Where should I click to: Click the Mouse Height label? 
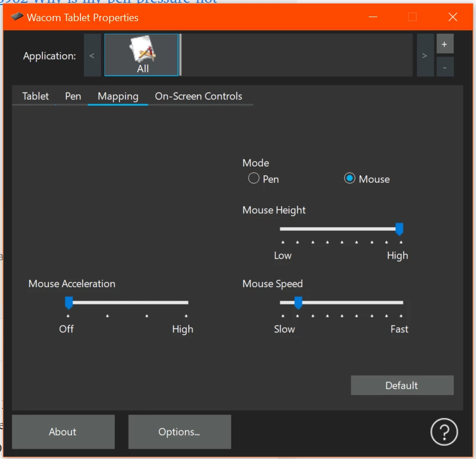[274, 210]
